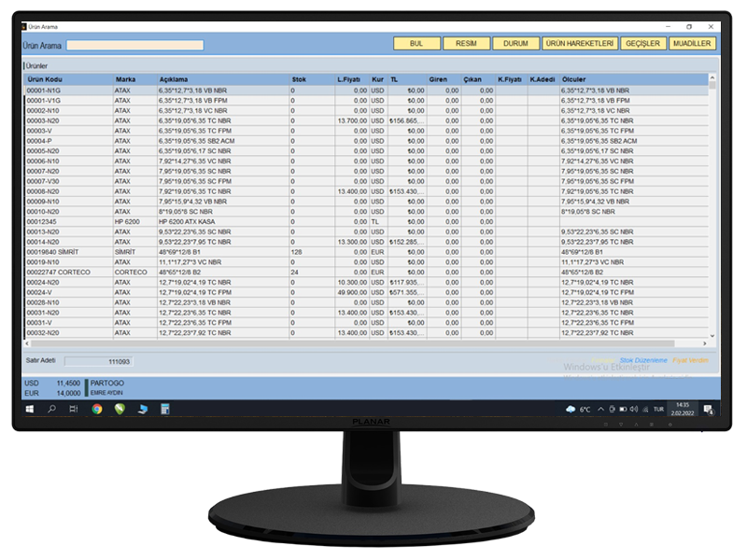Select product row 00003-N20

pos(366,121)
